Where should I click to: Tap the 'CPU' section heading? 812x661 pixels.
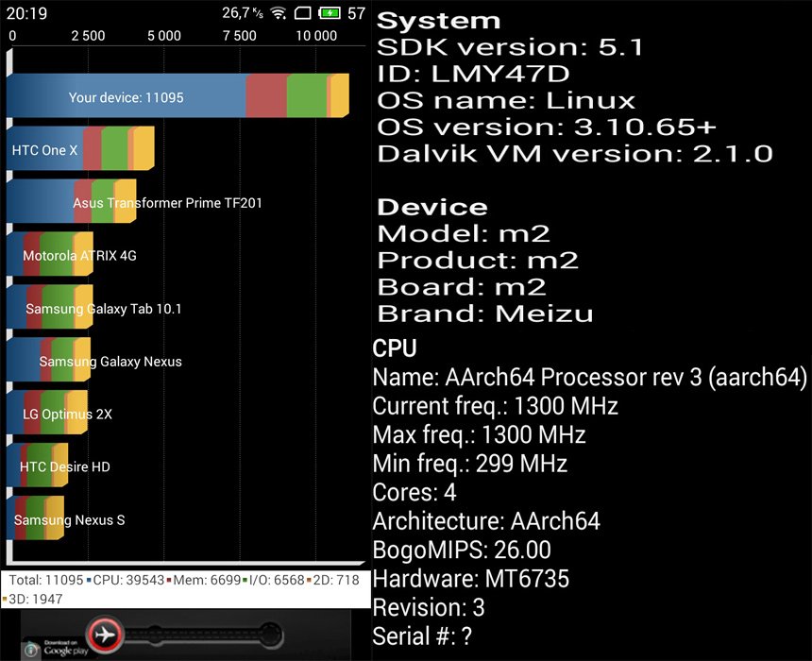click(395, 348)
